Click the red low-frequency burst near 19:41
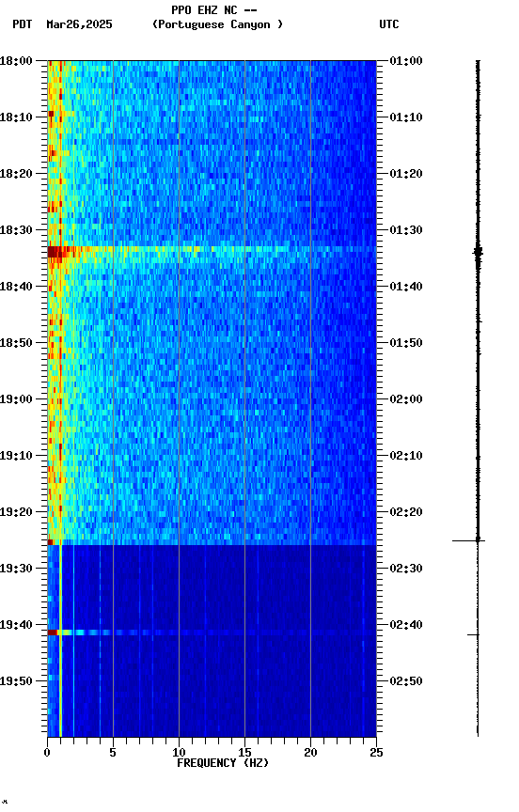519x812 pixels. (x=53, y=632)
